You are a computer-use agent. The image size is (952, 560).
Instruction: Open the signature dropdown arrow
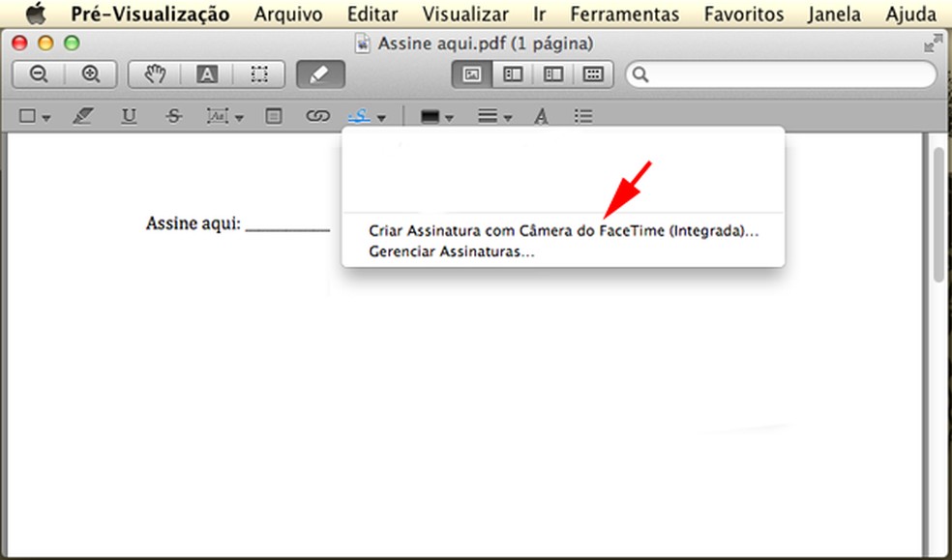[x=381, y=118]
